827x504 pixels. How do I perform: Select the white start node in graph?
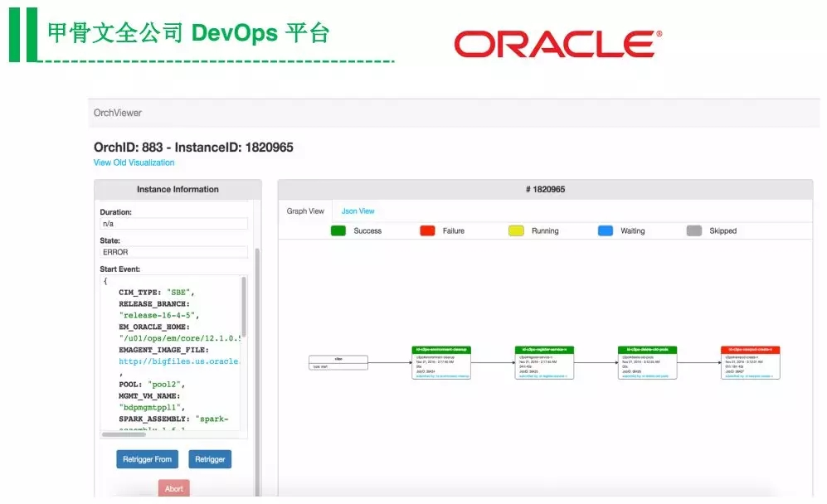point(338,363)
